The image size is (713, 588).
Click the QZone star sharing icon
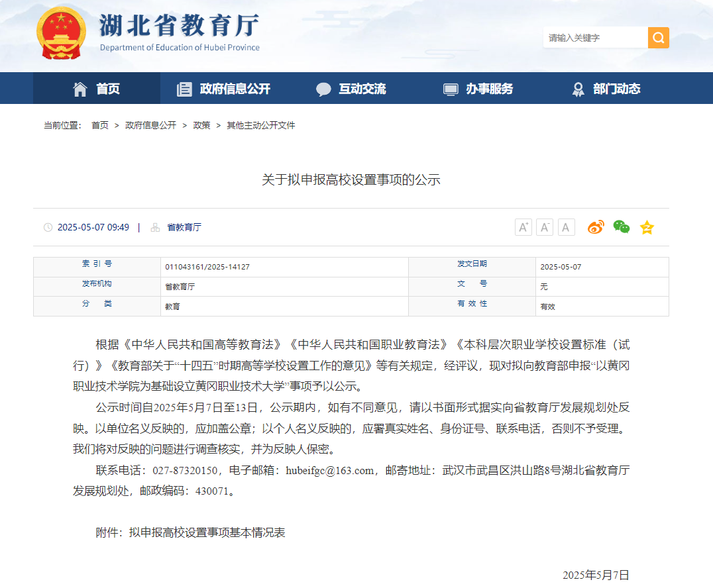coord(646,227)
